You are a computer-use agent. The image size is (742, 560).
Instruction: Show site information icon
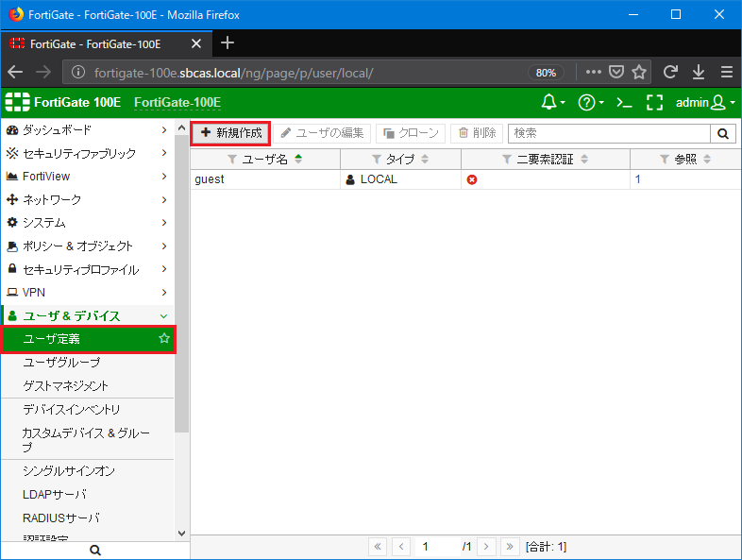(78, 73)
